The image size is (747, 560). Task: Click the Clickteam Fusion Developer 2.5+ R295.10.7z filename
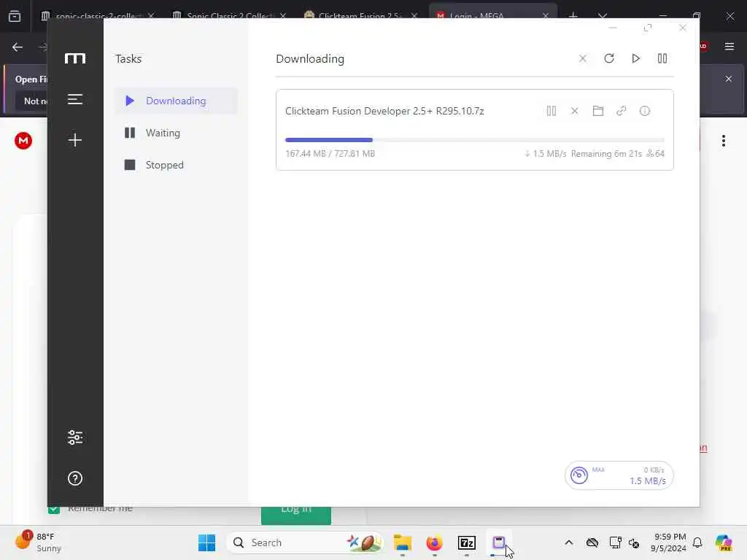tap(384, 111)
